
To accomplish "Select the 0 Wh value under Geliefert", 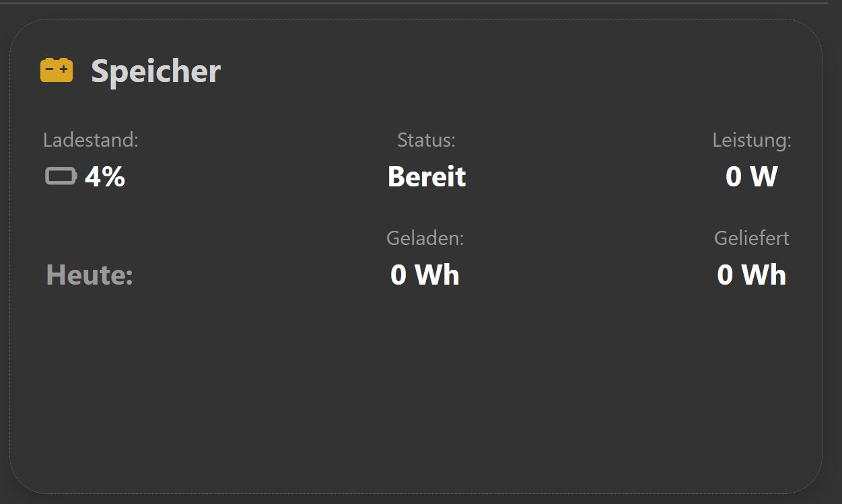I will point(751,275).
